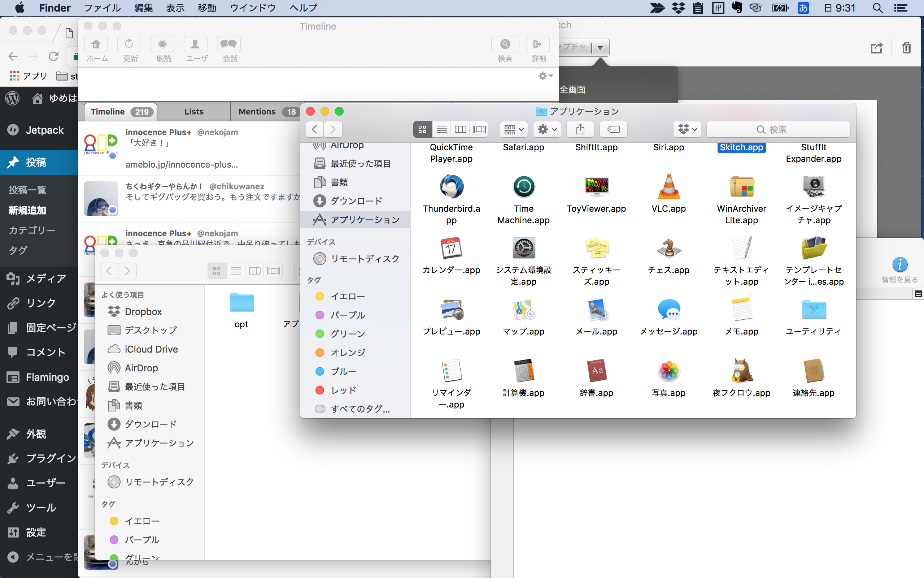Open ユーティリティ folder icon
The height and width of the screenshot is (578, 924).
814,310
